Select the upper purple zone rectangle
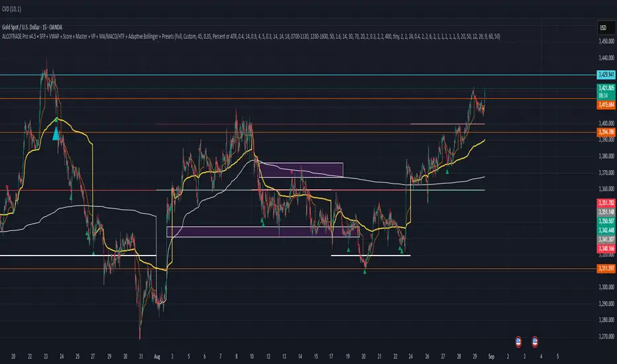 tap(301, 170)
